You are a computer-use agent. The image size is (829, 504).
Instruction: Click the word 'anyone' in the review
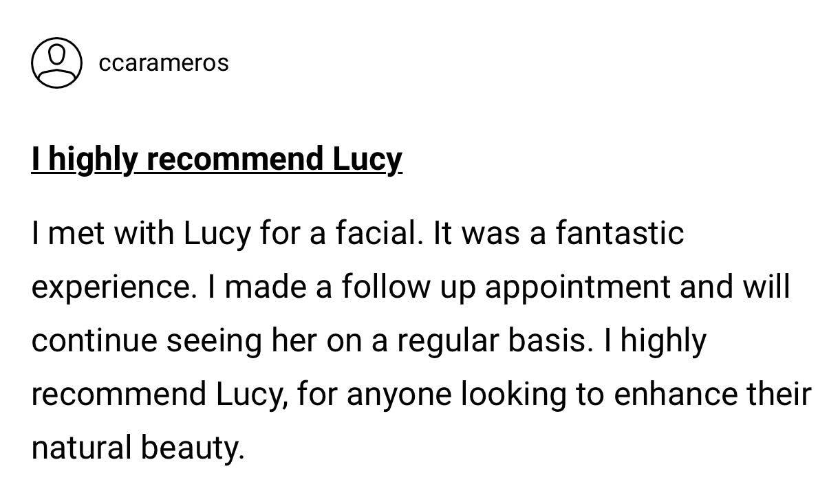click(x=399, y=394)
